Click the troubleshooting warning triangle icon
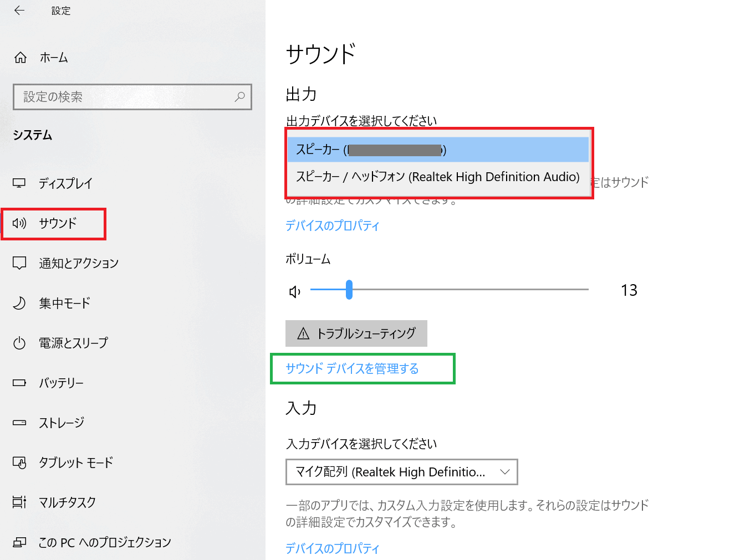The height and width of the screenshot is (560, 740). point(303,333)
